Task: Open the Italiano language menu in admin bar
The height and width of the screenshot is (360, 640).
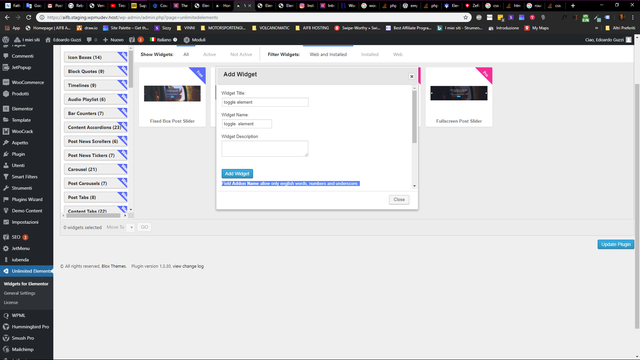Action: tap(164, 40)
